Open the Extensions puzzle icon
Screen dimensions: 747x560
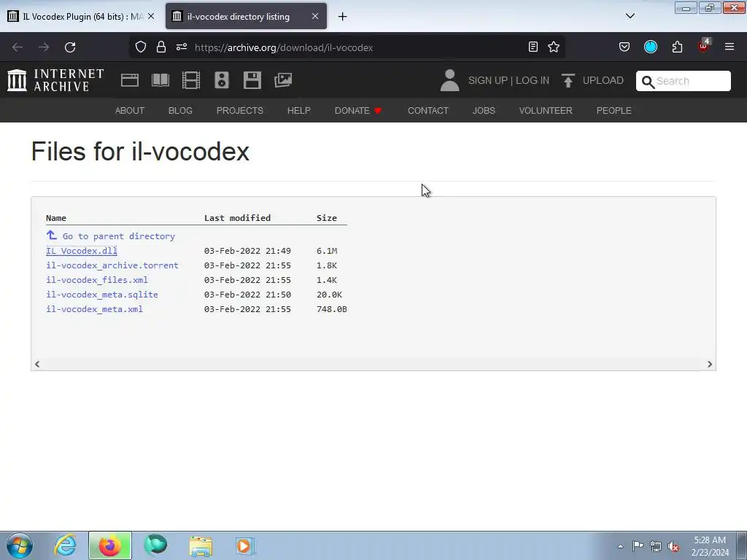pyautogui.click(x=677, y=47)
